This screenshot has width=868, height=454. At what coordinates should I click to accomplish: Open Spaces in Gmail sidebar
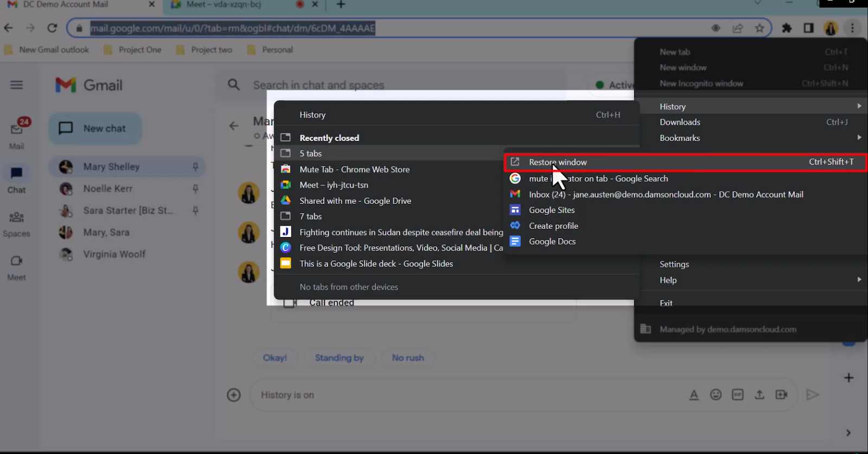coord(17,225)
